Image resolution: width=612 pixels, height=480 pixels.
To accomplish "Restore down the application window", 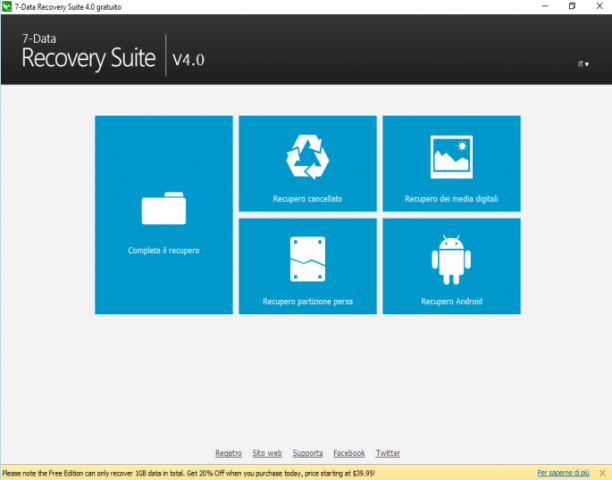I will (x=572, y=6).
